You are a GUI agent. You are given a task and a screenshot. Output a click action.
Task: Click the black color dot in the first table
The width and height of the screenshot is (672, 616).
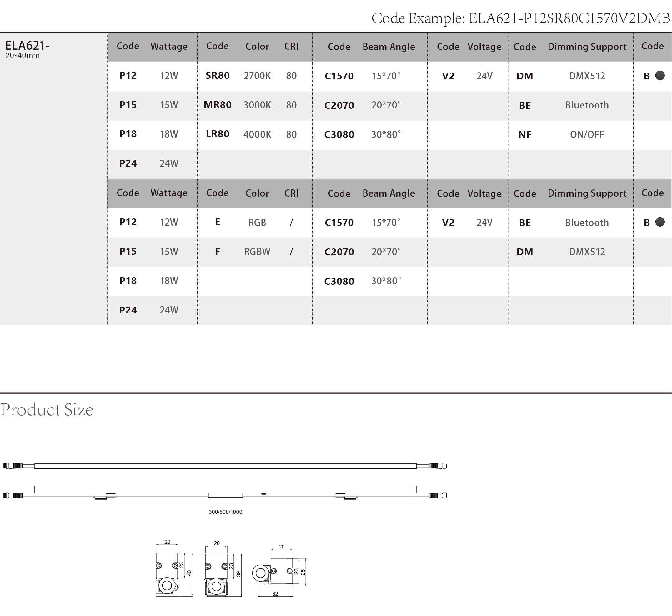click(660, 76)
